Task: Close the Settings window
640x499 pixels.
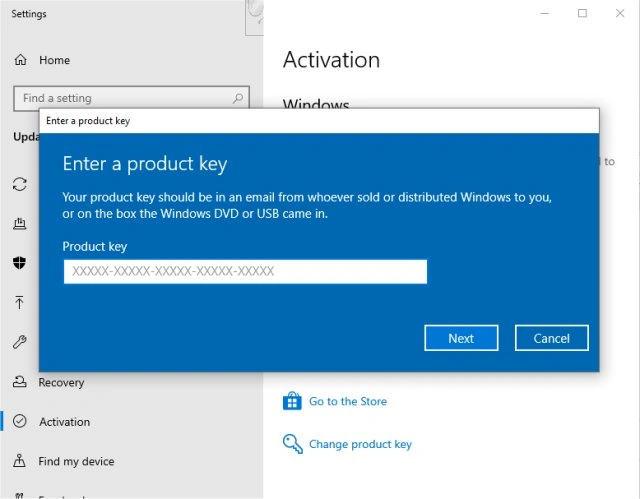Action: 620,13
